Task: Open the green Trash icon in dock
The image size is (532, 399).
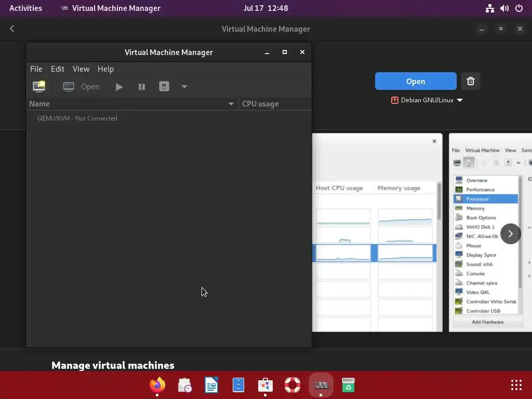Action: [x=348, y=385]
